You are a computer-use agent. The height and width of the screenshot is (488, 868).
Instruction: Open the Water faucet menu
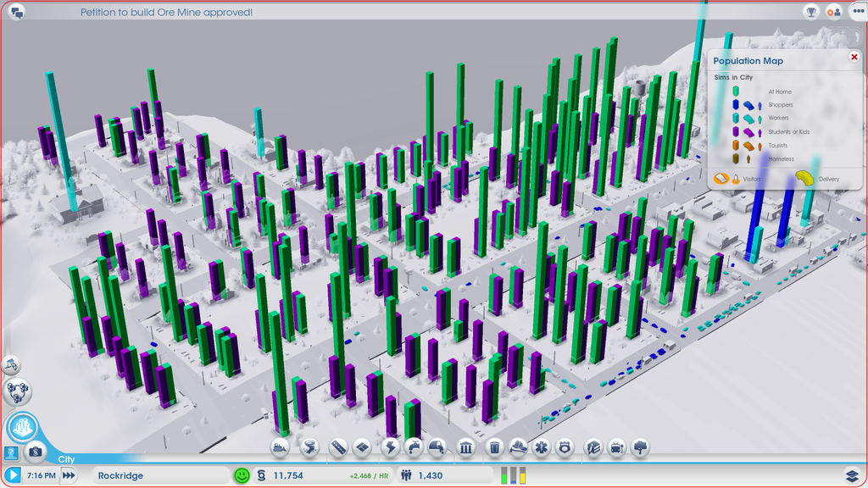pyautogui.click(x=414, y=446)
